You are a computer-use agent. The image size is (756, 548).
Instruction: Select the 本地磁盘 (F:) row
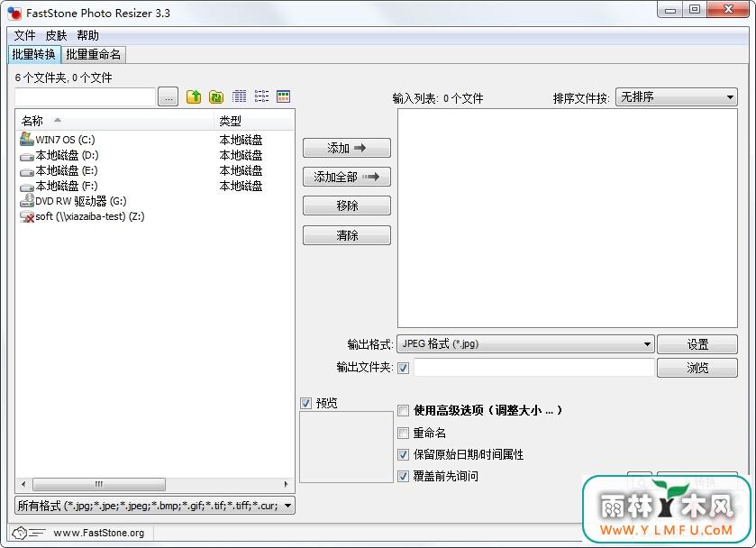coord(155,187)
